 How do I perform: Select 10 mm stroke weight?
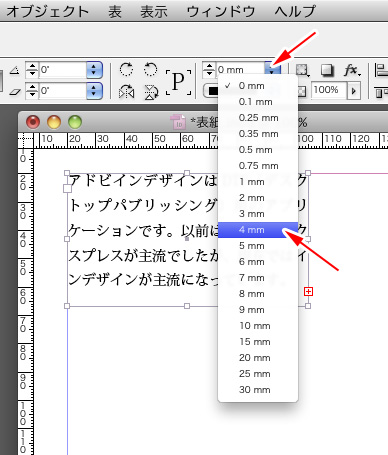[258, 326]
